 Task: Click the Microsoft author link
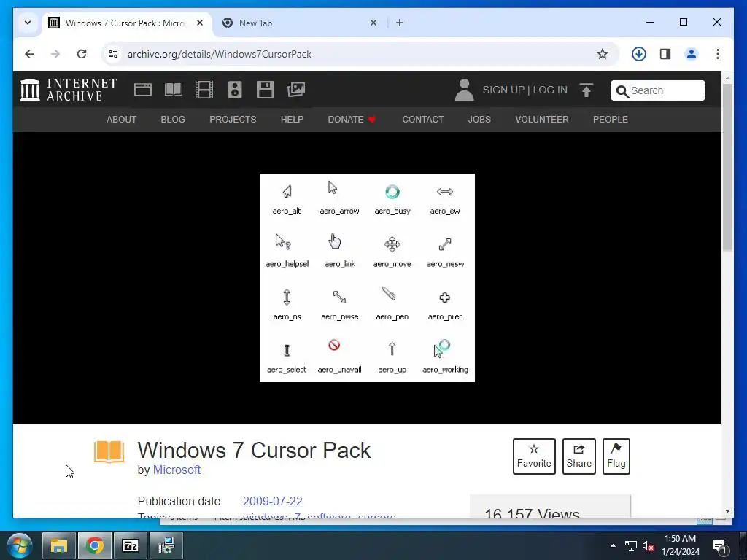(x=177, y=470)
